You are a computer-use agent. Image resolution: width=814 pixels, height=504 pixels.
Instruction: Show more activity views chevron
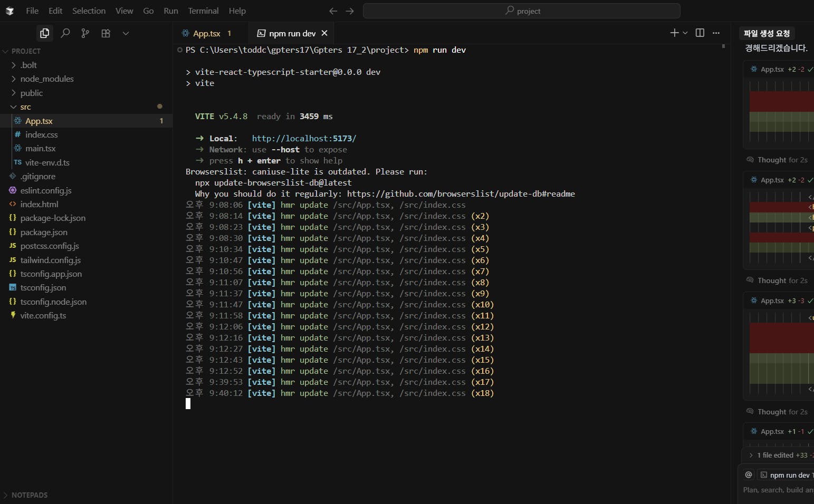(126, 33)
